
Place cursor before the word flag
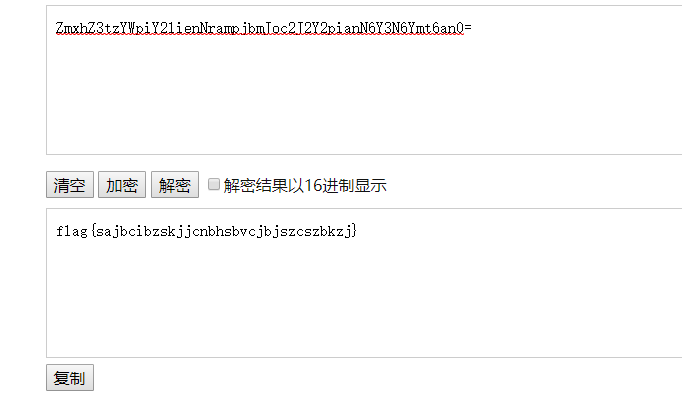(56, 231)
